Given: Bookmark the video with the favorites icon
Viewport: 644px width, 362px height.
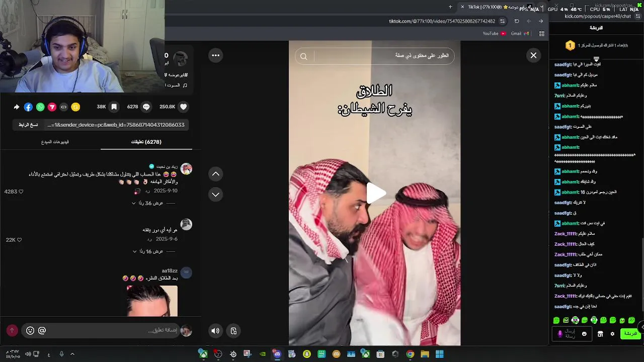Looking at the screenshot, I should pyautogui.click(x=114, y=107).
